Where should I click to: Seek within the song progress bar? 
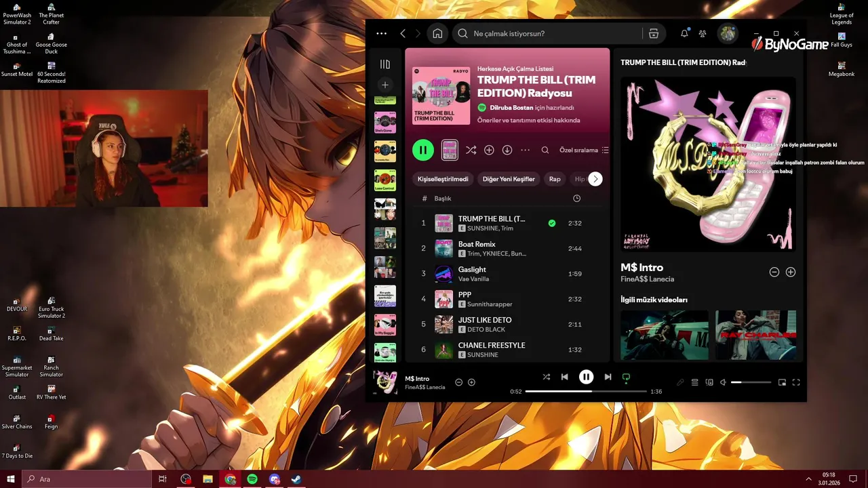click(586, 391)
